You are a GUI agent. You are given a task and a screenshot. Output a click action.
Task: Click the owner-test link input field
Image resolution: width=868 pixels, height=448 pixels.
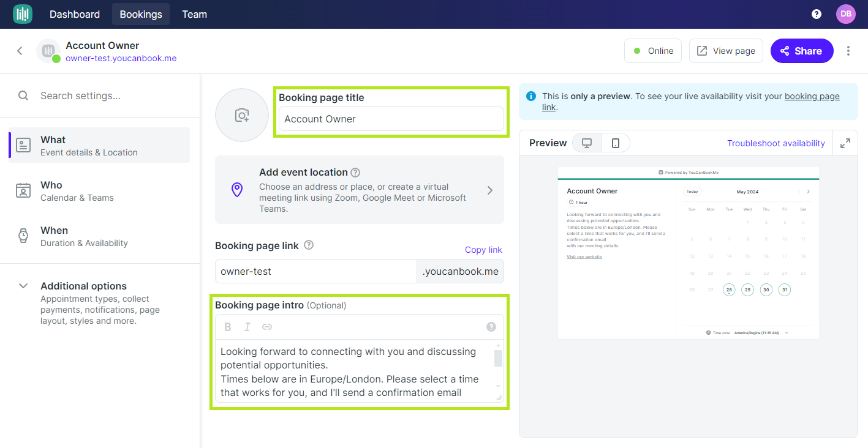pos(316,271)
